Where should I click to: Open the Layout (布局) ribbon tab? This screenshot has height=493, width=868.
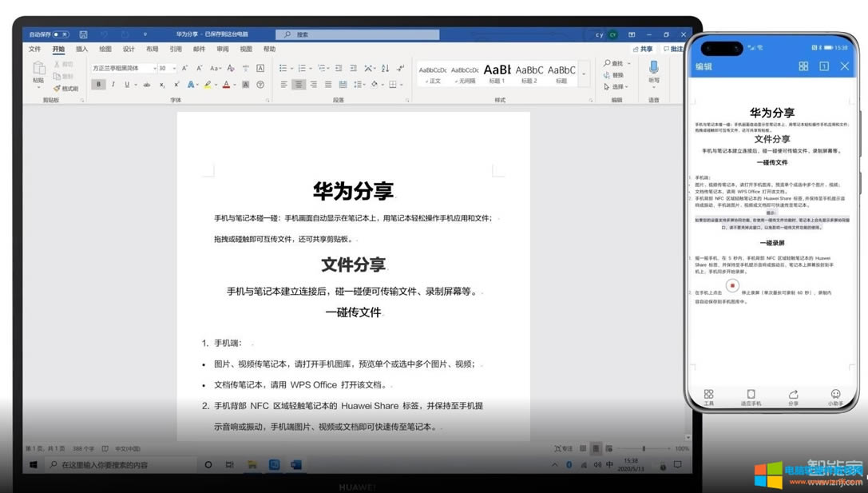pos(152,50)
